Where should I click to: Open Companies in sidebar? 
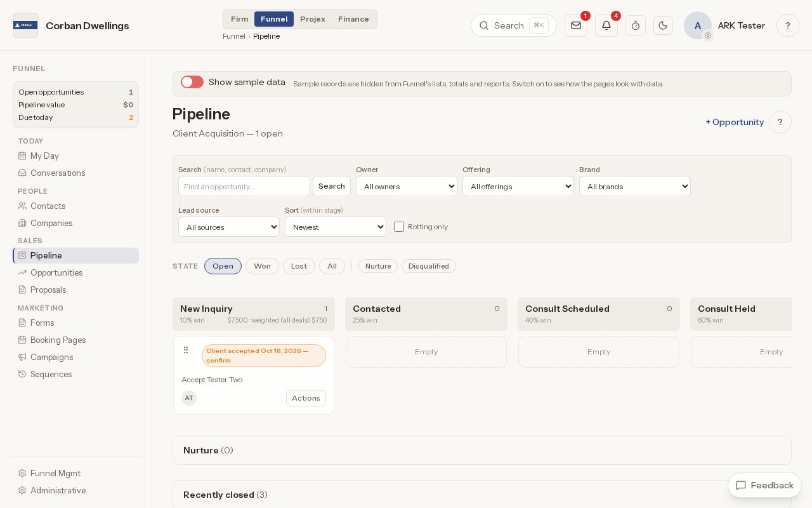pyautogui.click(x=75, y=223)
